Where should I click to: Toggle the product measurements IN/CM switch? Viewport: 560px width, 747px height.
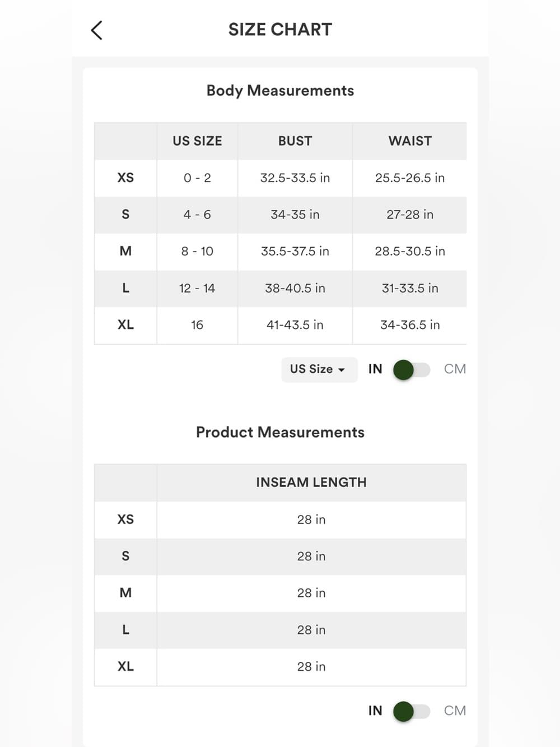412,711
